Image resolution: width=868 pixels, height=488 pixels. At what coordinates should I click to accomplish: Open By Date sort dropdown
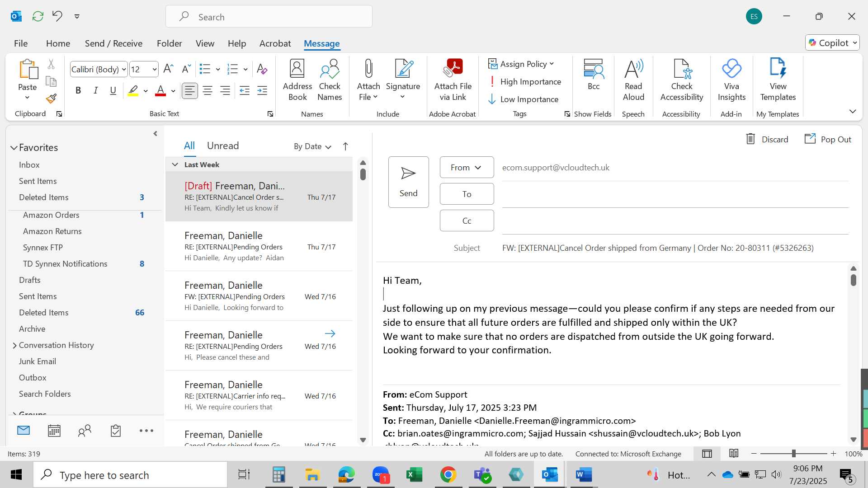[312, 146]
